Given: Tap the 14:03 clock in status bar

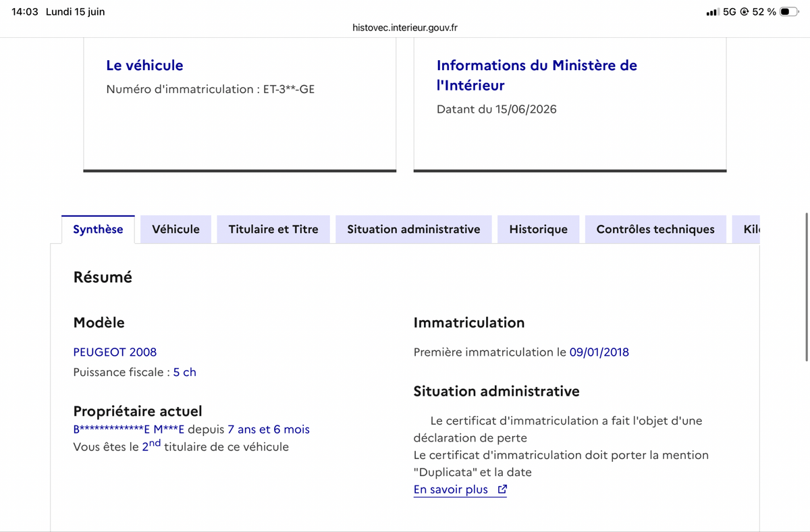Looking at the screenshot, I should [x=25, y=11].
